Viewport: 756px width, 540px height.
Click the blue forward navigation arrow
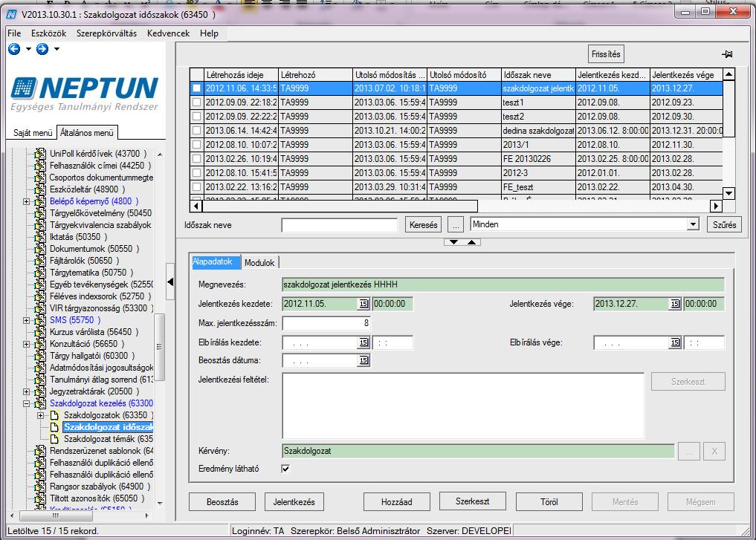click(42, 49)
